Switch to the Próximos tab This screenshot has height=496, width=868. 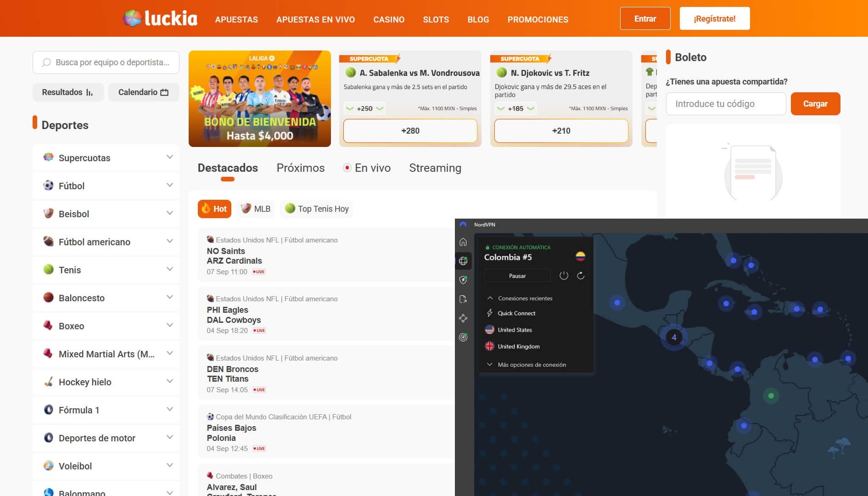tap(300, 168)
